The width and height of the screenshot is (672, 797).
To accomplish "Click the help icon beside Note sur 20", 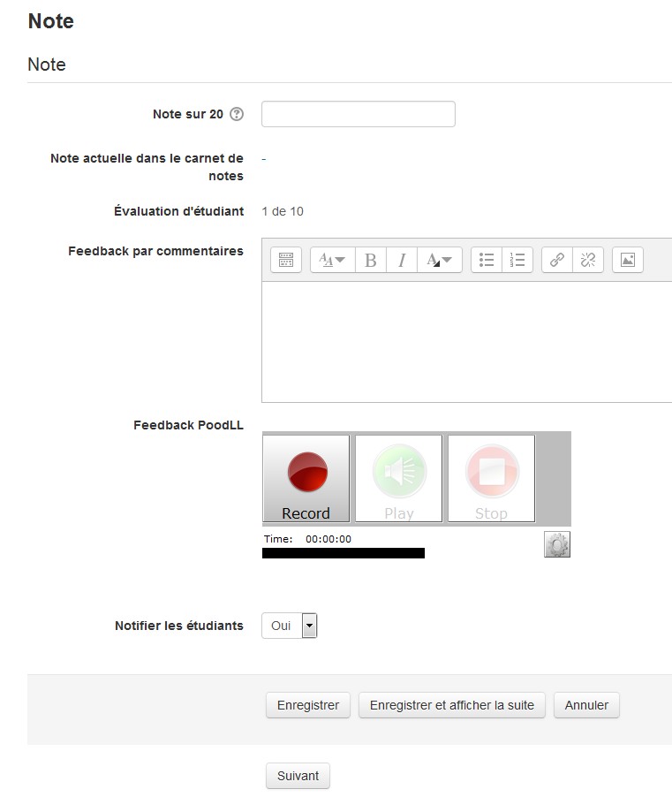I will coord(237,115).
